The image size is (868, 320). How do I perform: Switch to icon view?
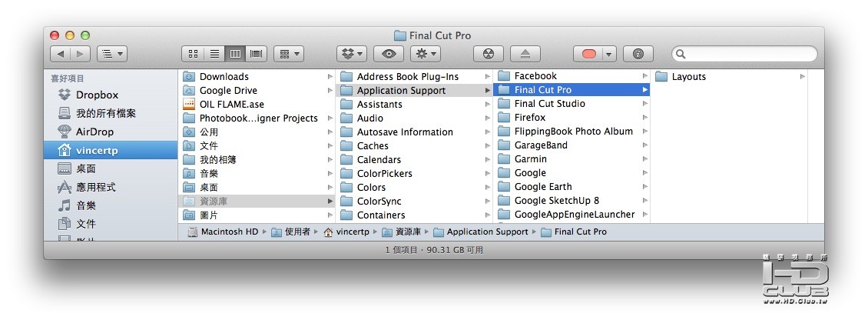tap(193, 54)
